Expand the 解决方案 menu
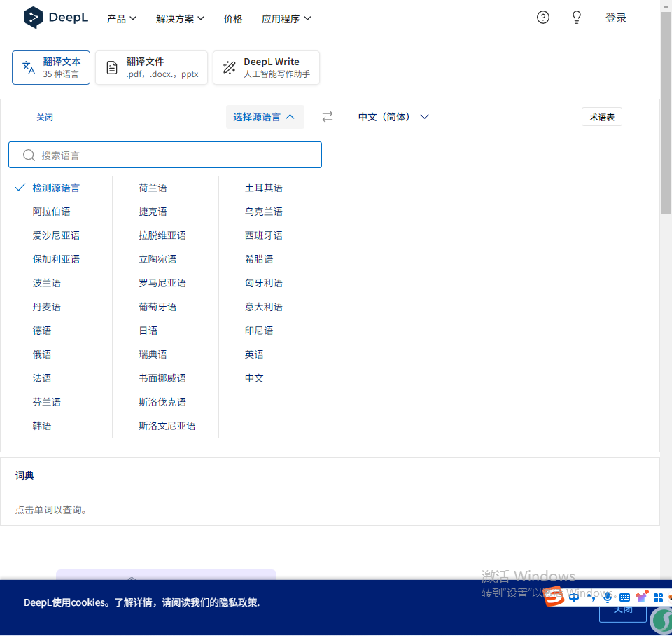The width and height of the screenshot is (672, 636). click(x=180, y=18)
